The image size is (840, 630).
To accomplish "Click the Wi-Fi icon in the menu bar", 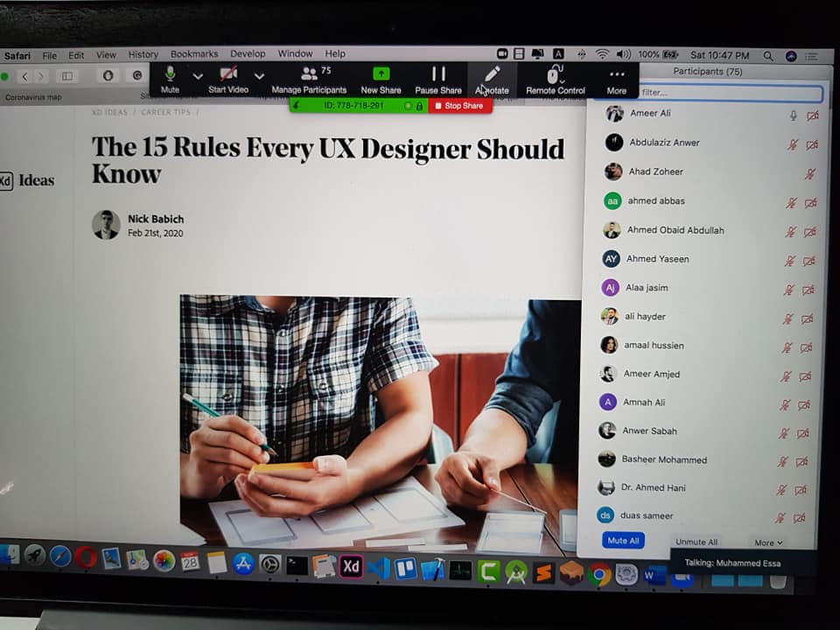I will 602,54.
